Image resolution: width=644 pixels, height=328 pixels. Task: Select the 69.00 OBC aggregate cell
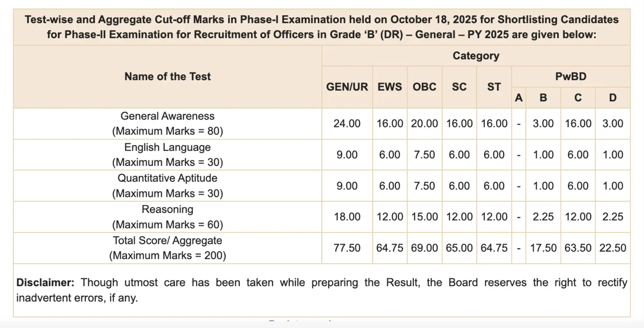(x=425, y=248)
